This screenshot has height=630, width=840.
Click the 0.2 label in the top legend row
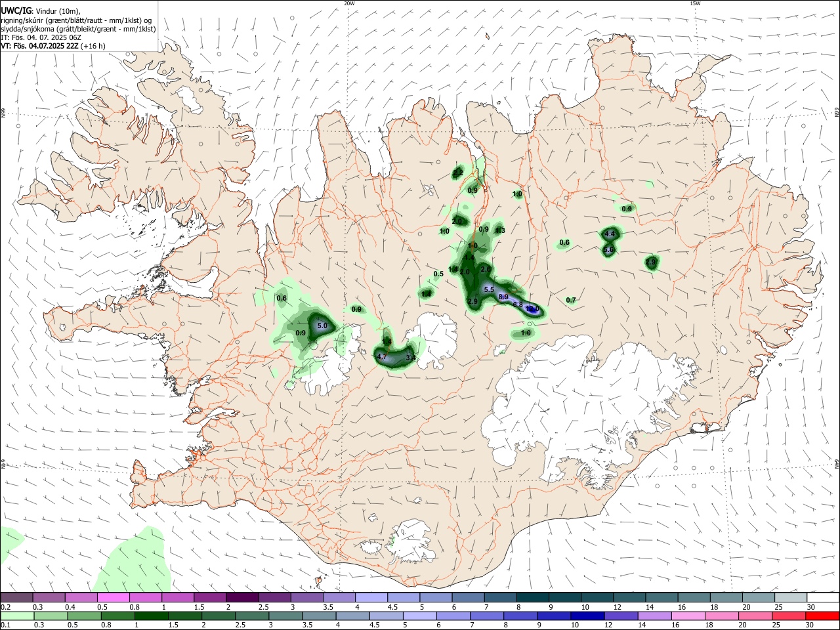(x=5, y=607)
